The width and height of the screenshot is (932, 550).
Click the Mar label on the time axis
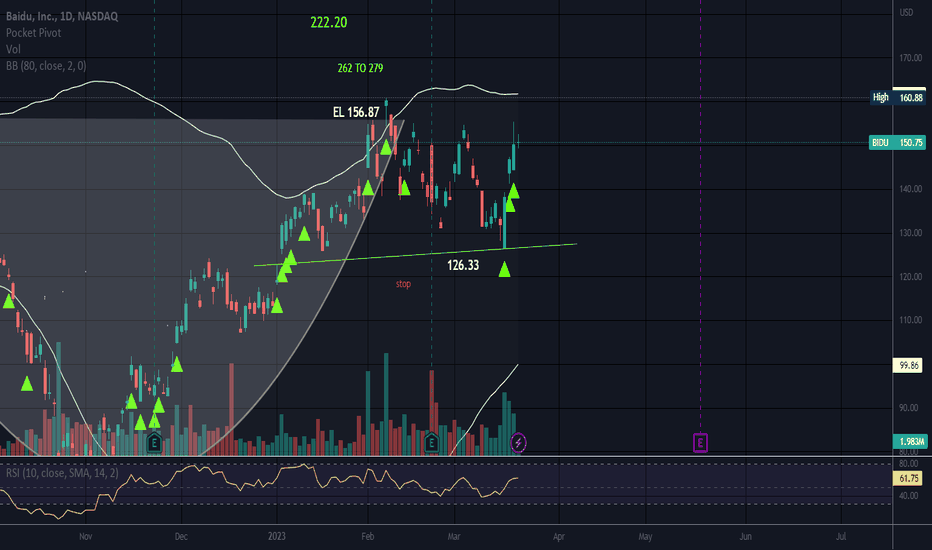[454, 536]
